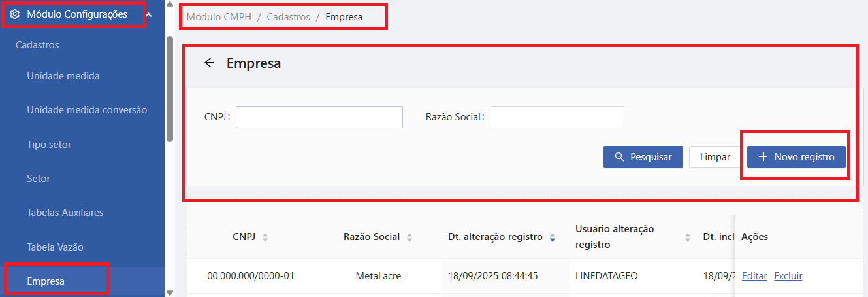Click the gear icon of Módulo Configurações
Image resolution: width=868 pixels, height=297 pixels.
click(x=15, y=14)
